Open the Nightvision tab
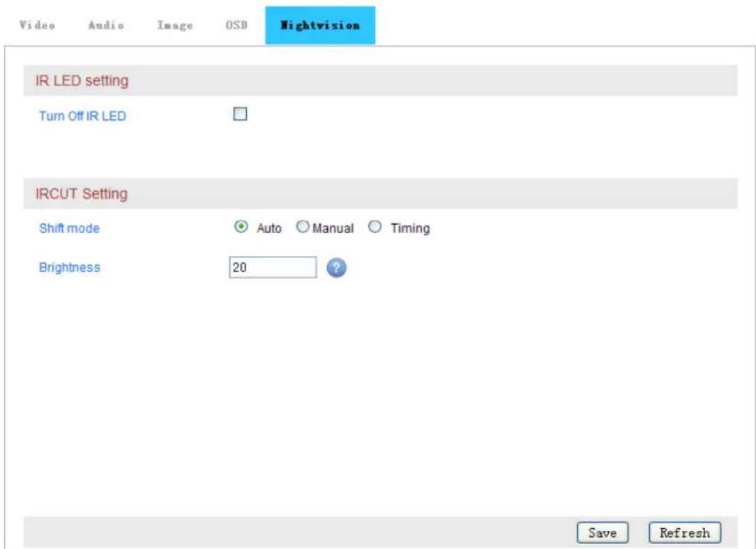Image resolution: width=756 pixels, height=549 pixels. point(320,25)
